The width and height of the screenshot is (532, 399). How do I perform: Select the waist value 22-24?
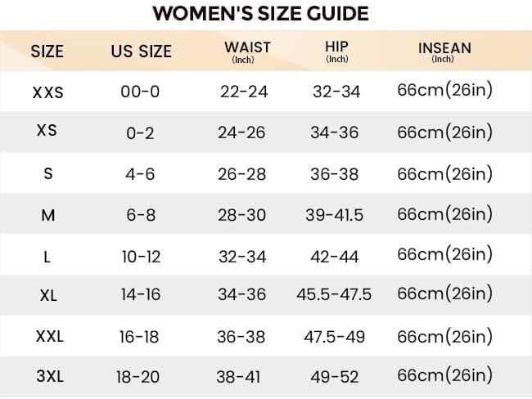pyautogui.click(x=244, y=92)
